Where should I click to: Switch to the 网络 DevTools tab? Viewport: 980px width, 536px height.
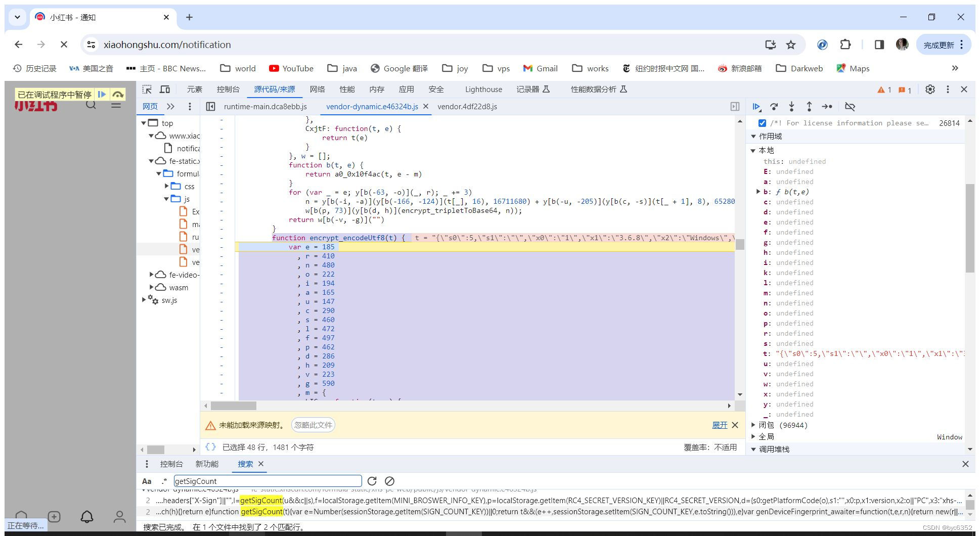tap(317, 89)
